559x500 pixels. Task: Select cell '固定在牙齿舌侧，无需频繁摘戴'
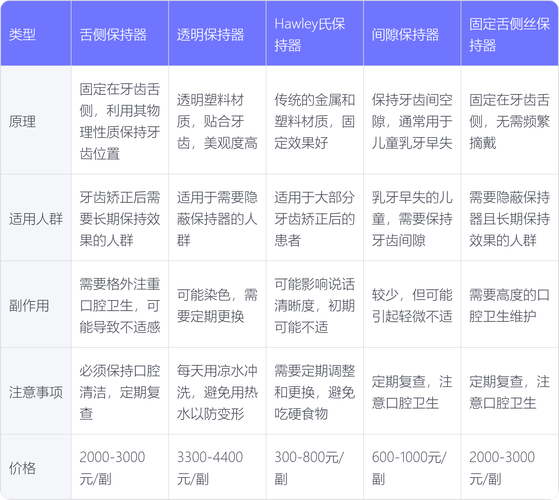(509, 120)
